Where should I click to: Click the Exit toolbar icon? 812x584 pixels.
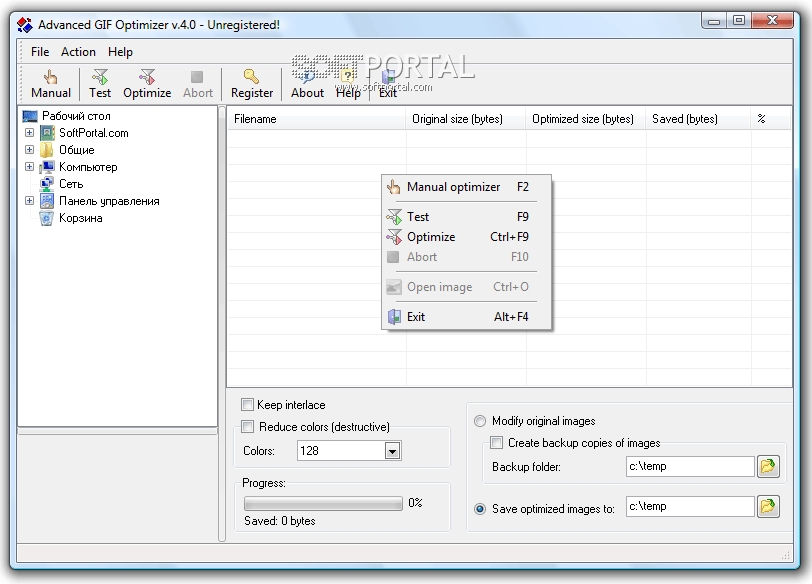click(x=388, y=77)
